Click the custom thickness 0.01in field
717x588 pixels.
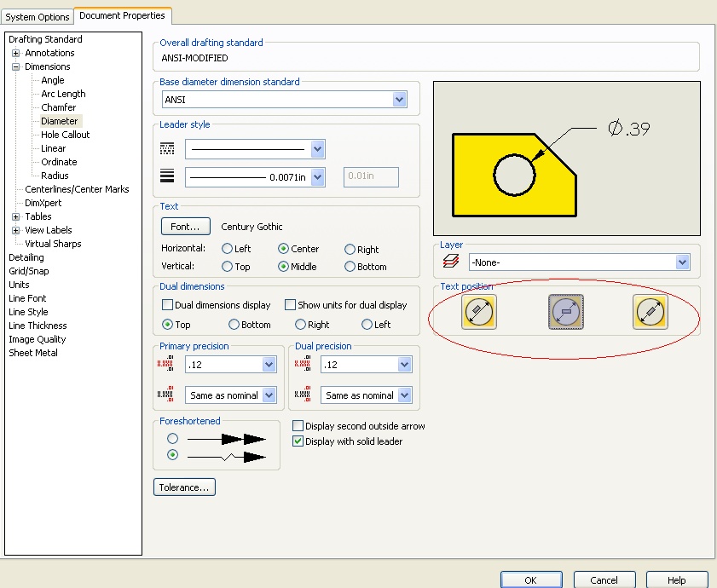tap(371, 176)
